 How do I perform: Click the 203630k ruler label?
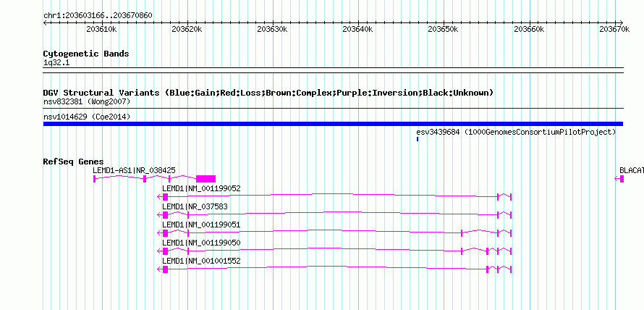(x=272, y=29)
